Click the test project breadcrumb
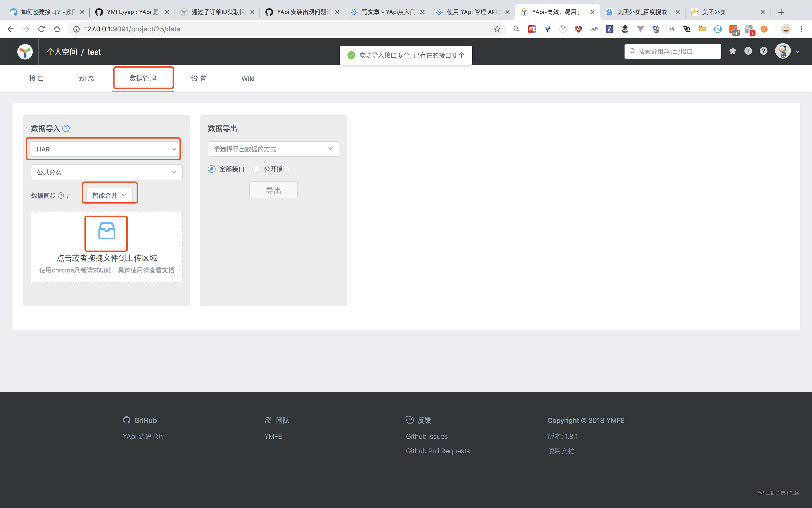812x508 pixels. pos(94,52)
